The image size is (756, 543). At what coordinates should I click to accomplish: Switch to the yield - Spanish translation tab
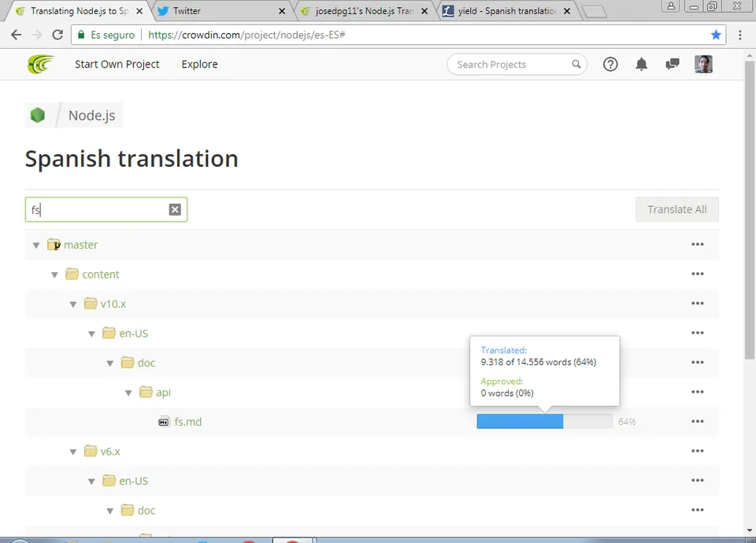point(506,10)
